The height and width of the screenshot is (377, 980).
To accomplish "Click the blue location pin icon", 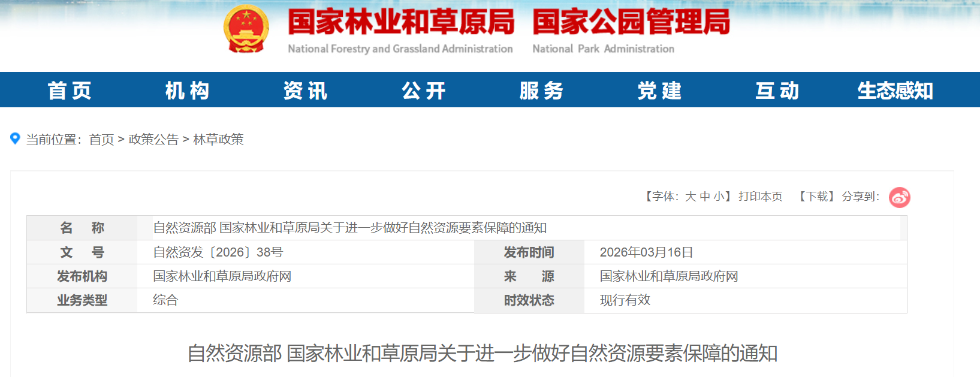I will point(16,139).
